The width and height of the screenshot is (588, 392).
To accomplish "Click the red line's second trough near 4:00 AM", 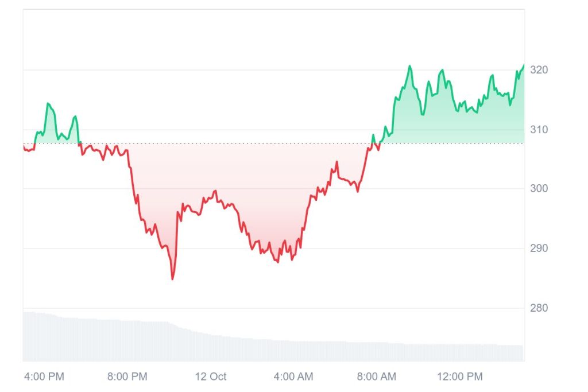I will tap(278, 262).
